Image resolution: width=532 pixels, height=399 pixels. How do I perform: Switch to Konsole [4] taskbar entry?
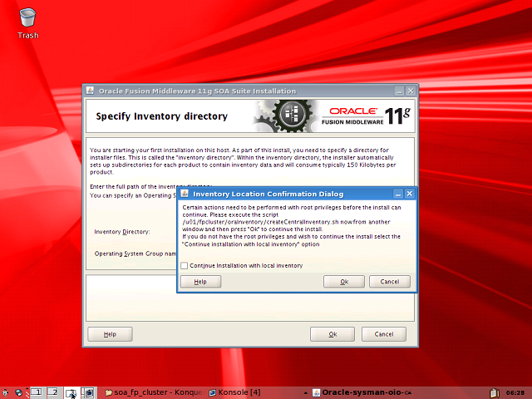click(x=234, y=392)
